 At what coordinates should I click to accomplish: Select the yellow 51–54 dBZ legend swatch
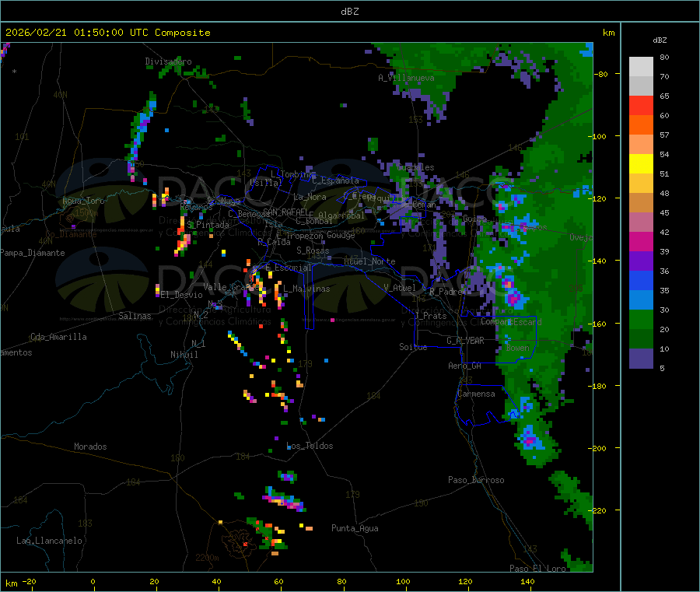[641, 164]
